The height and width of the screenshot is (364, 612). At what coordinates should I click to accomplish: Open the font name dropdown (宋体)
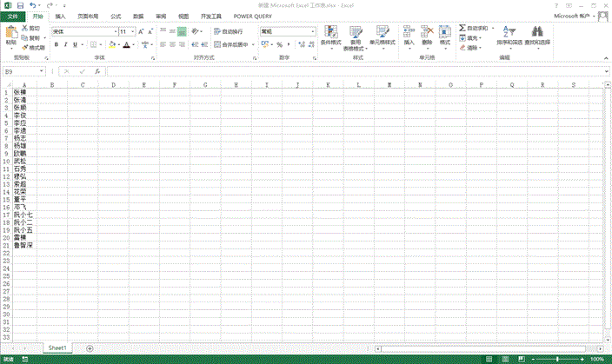pyautogui.click(x=115, y=31)
